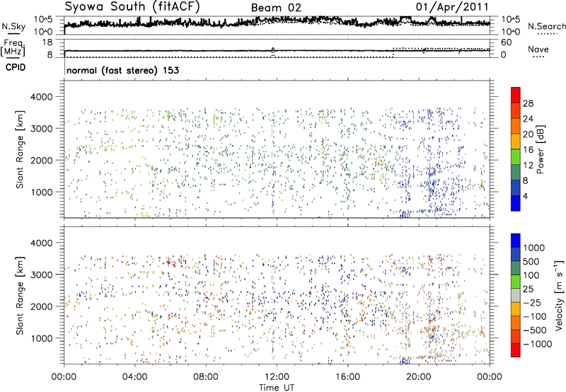The width and height of the screenshot is (566, 392).
Task: Click the "16" power colorbar label
Action: 528,150
